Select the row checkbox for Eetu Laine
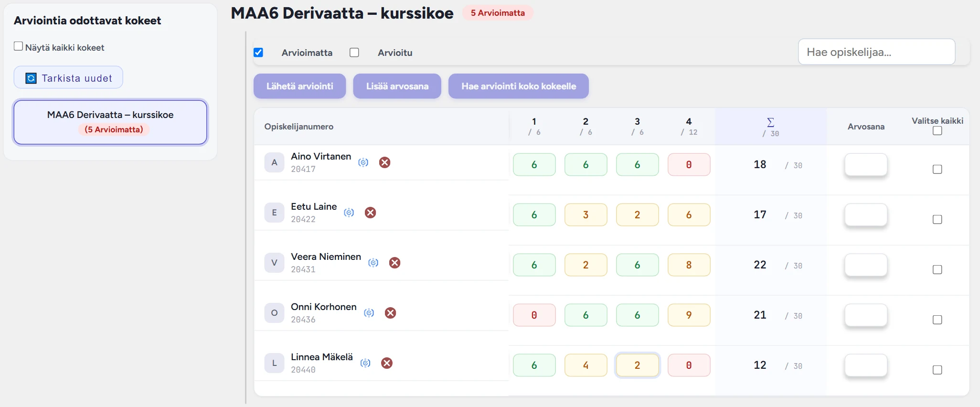The image size is (980, 407). click(937, 220)
